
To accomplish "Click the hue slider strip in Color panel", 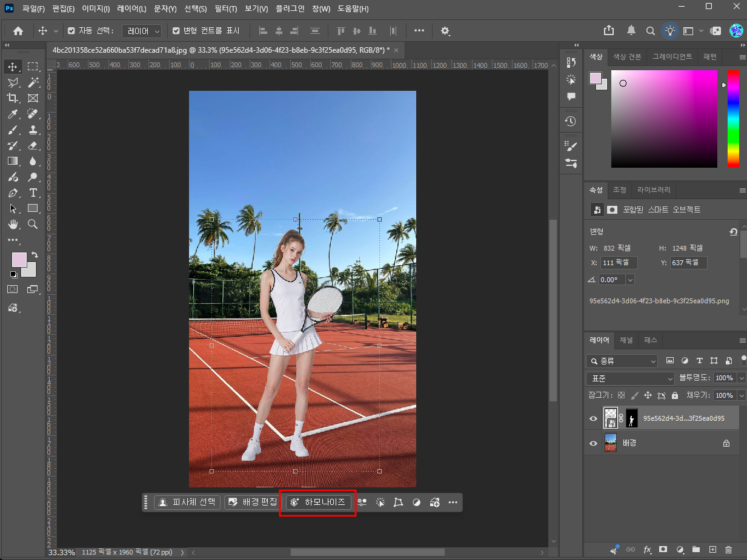I will click(x=733, y=119).
